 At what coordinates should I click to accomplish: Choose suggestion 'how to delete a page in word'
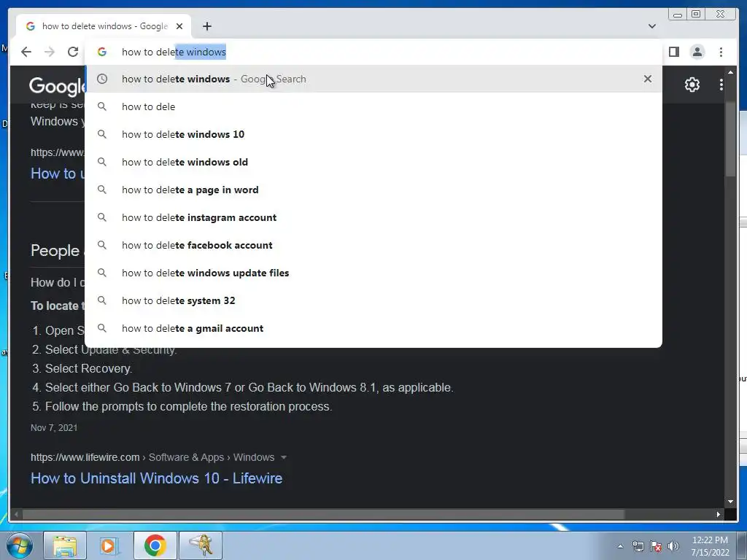click(x=373, y=190)
